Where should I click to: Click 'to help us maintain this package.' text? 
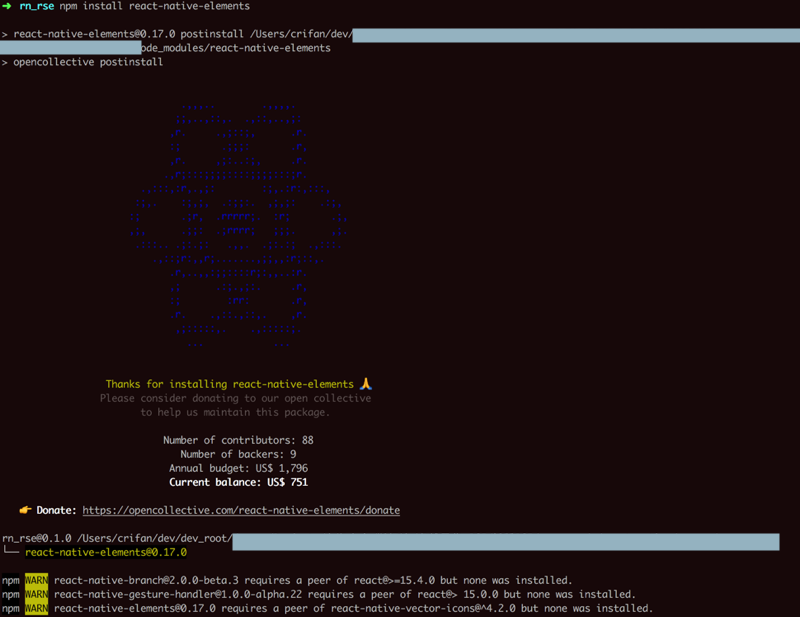point(235,412)
